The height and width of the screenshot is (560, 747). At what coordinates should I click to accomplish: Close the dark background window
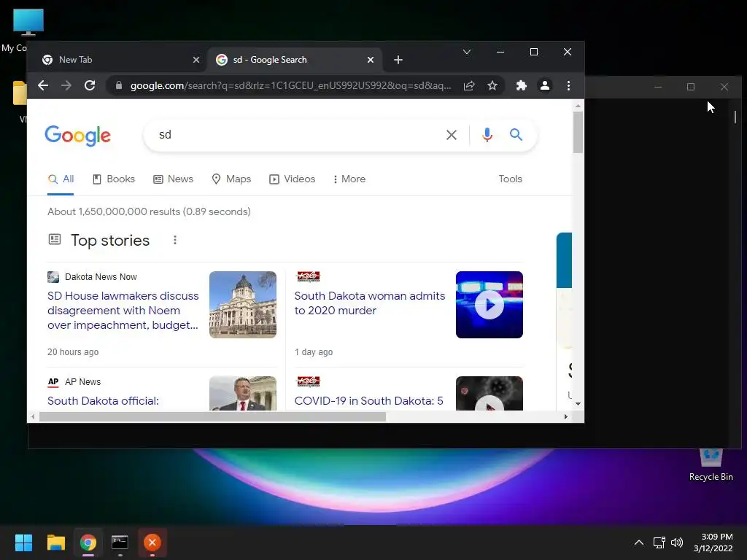pyautogui.click(x=724, y=87)
